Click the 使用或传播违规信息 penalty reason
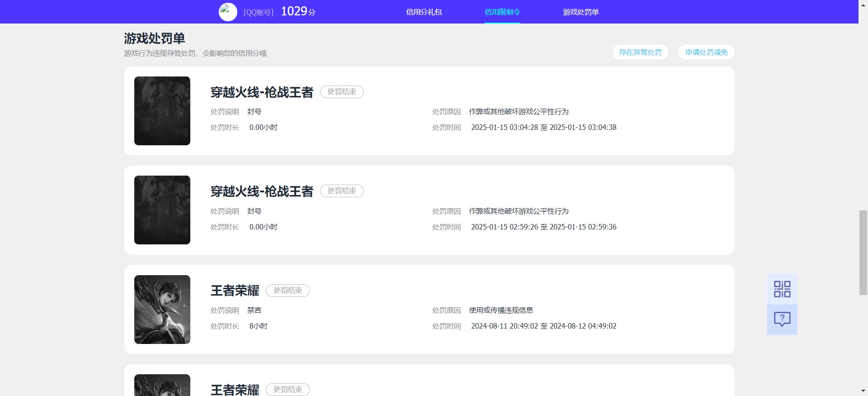 point(501,310)
